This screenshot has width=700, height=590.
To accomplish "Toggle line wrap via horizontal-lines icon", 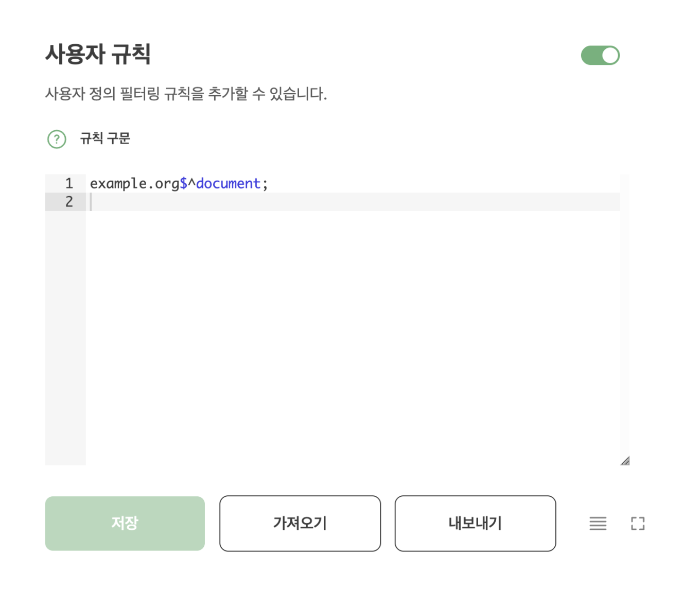I will coord(598,524).
